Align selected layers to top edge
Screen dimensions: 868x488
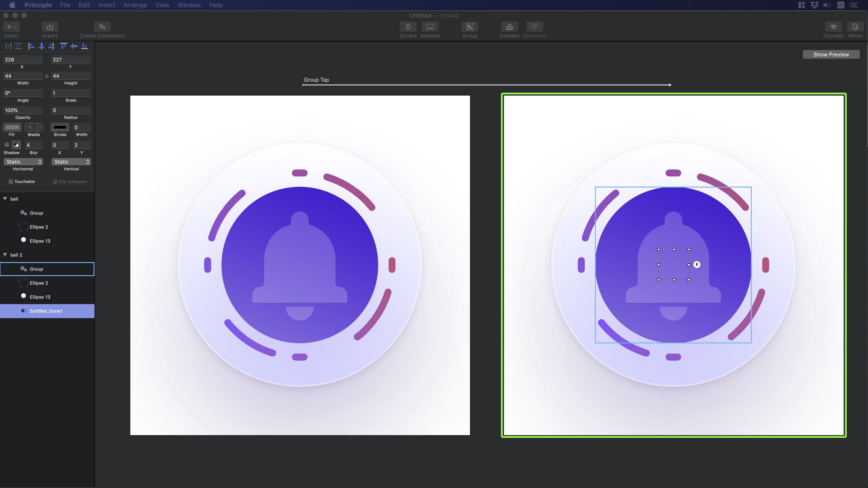tap(63, 46)
